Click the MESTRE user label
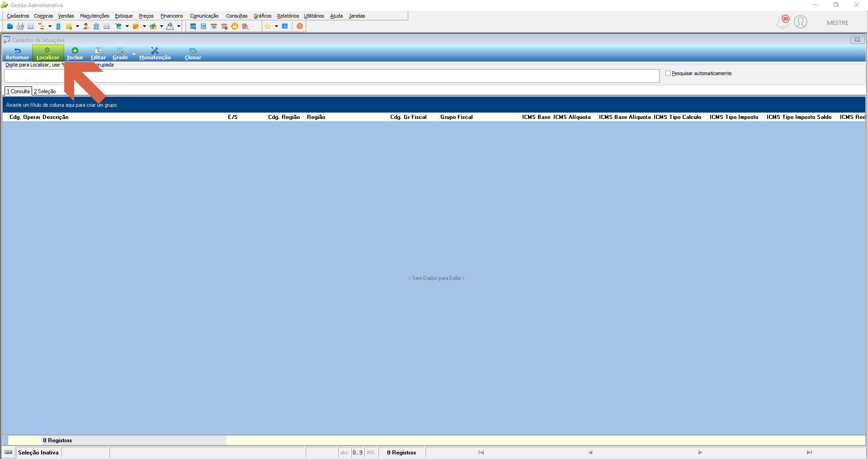The width and height of the screenshot is (868, 459). [838, 23]
